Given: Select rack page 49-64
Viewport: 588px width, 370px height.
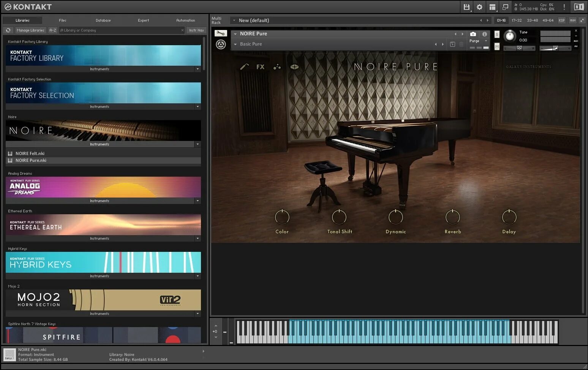Looking at the screenshot, I should click(548, 20).
